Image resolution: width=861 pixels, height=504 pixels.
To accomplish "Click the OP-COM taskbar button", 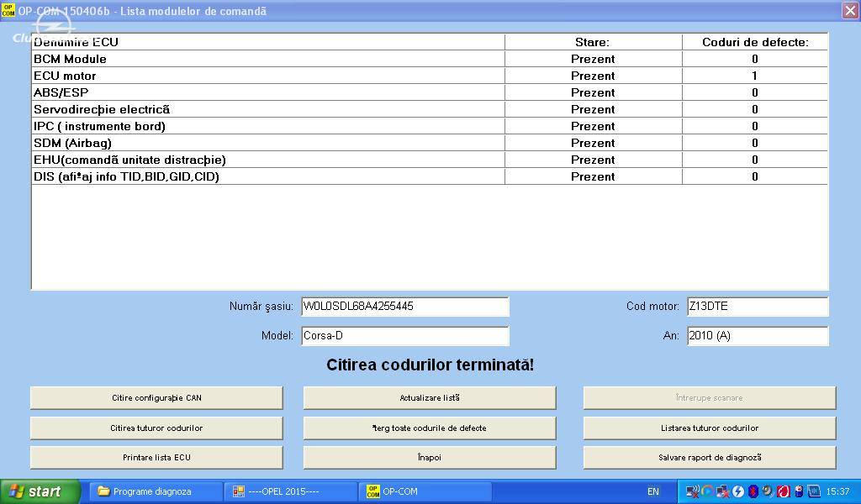I will tap(425, 491).
